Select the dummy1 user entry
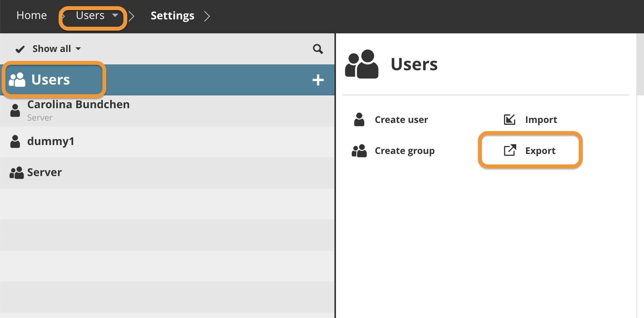Image resolution: width=644 pixels, height=318 pixels. click(x=50, y=142)
